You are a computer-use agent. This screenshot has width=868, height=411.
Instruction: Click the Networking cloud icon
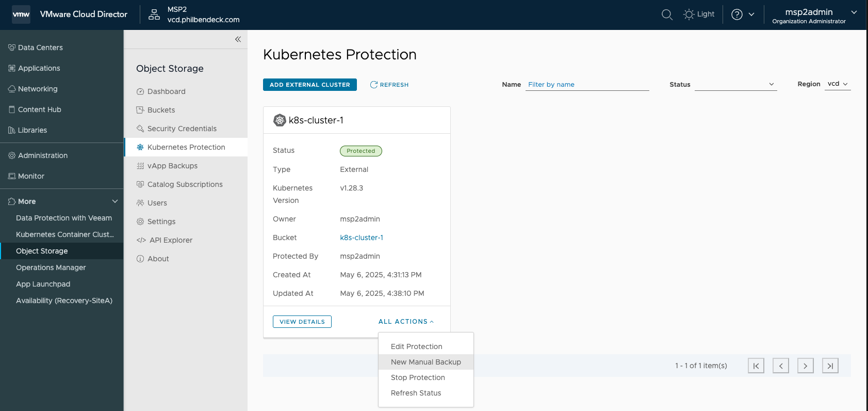(x=12, y=89)
